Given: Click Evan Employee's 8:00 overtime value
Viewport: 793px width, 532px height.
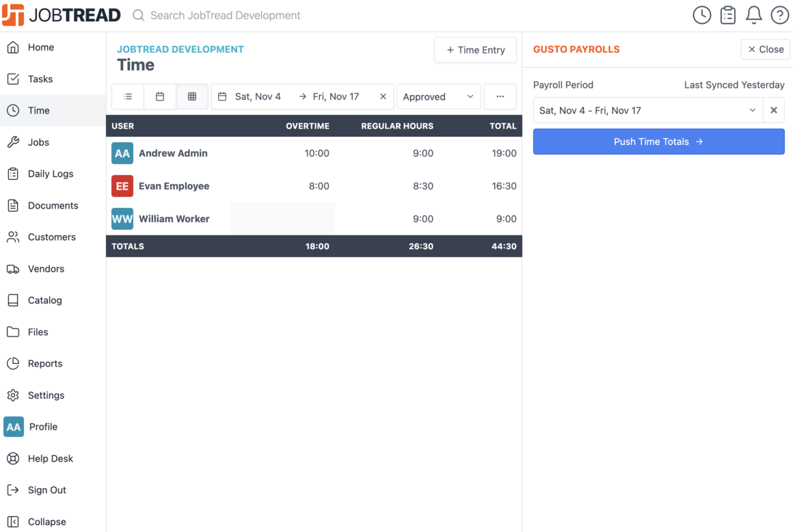Looking at the screenshot, I should coord(319,186).
